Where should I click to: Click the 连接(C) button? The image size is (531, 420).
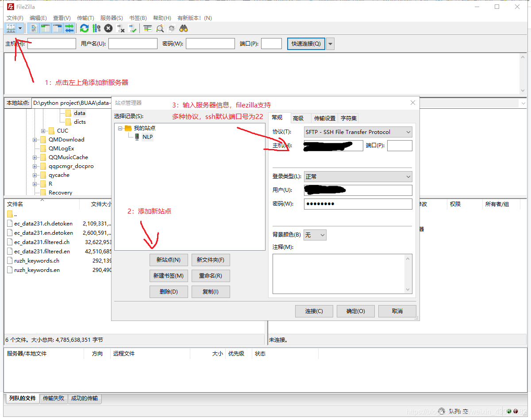pyautogui.click(x=314, y=311)
